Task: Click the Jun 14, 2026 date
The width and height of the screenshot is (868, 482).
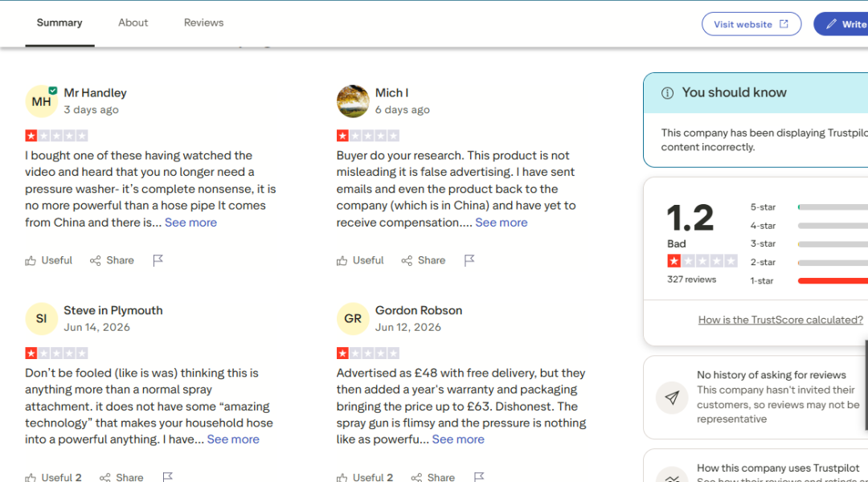Action: [x=97, y=327]
